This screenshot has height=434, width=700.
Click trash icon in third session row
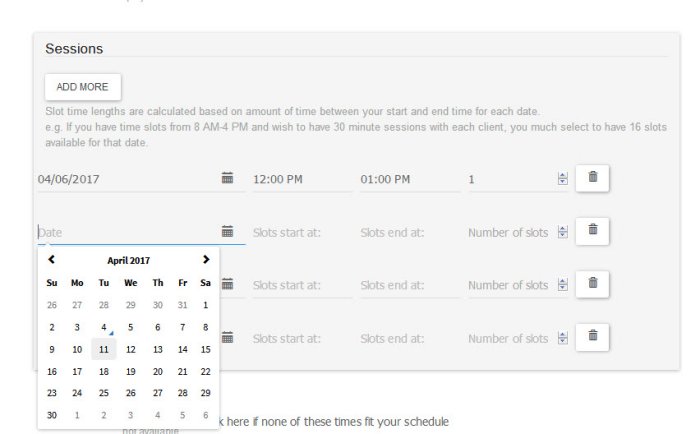592,284
